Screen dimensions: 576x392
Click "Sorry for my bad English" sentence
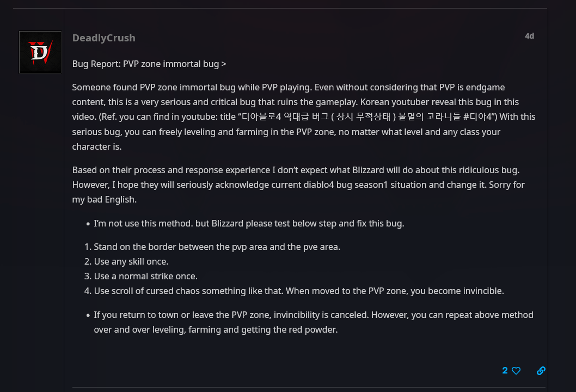tap(103, 199)
